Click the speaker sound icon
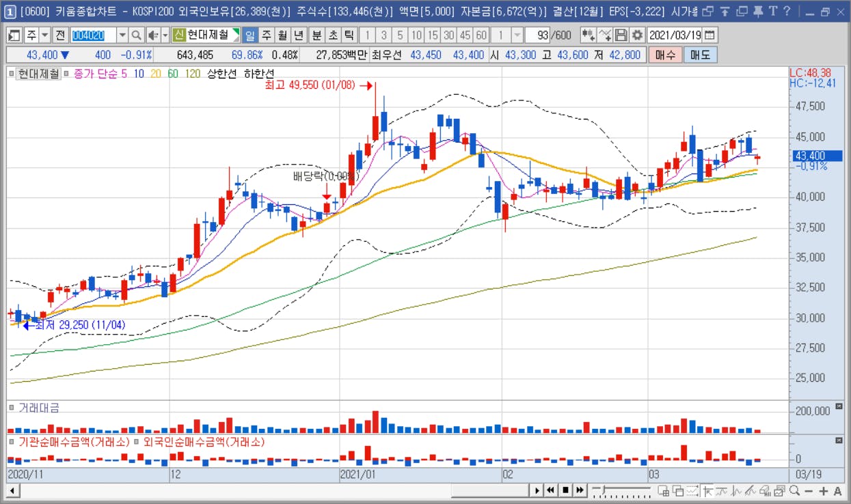This screenshot has height=504, width=851. pos(152,36)
